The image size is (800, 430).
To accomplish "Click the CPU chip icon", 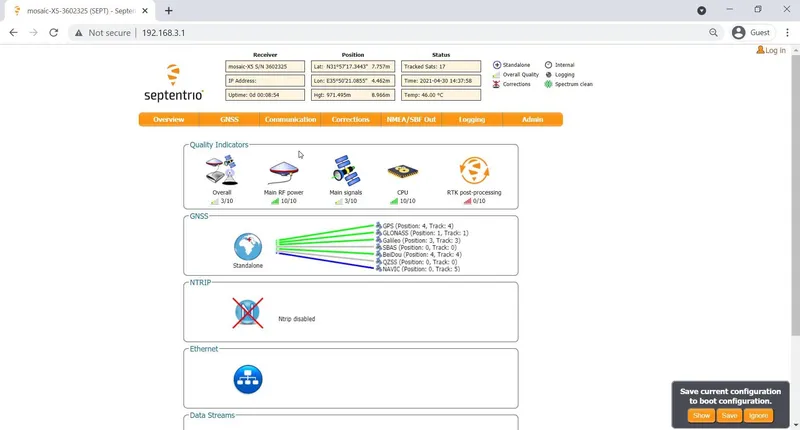I will tap(402, 171).
